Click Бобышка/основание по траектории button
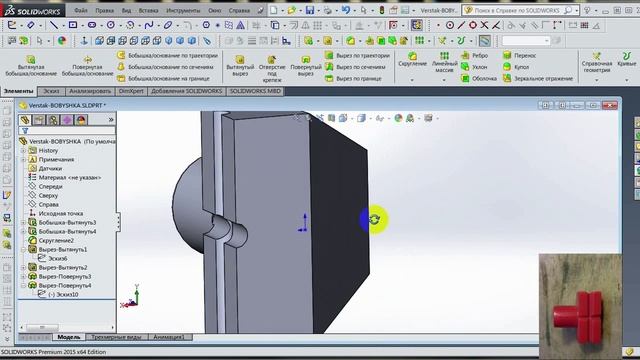 168,56
